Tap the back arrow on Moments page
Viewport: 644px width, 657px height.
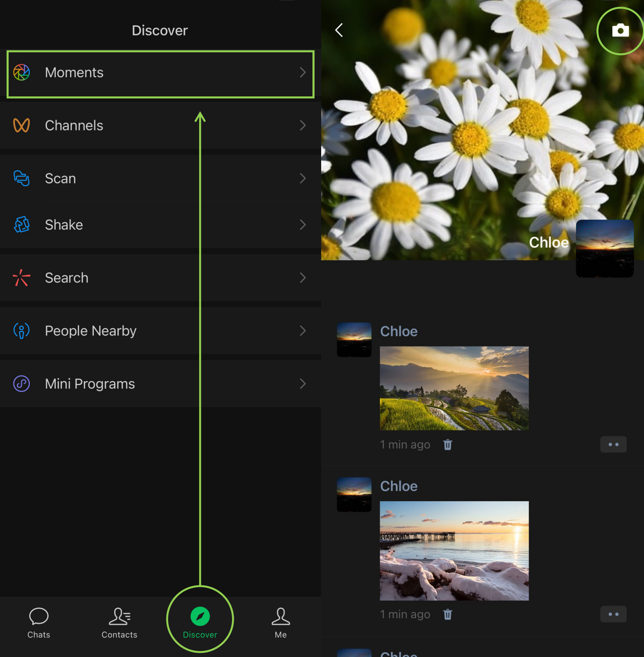point(339,30)
